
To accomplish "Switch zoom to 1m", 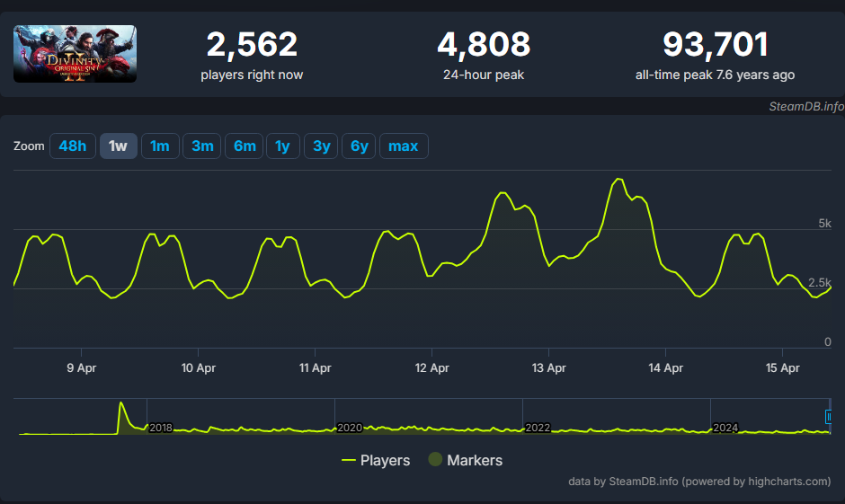I will click(159, 146).
